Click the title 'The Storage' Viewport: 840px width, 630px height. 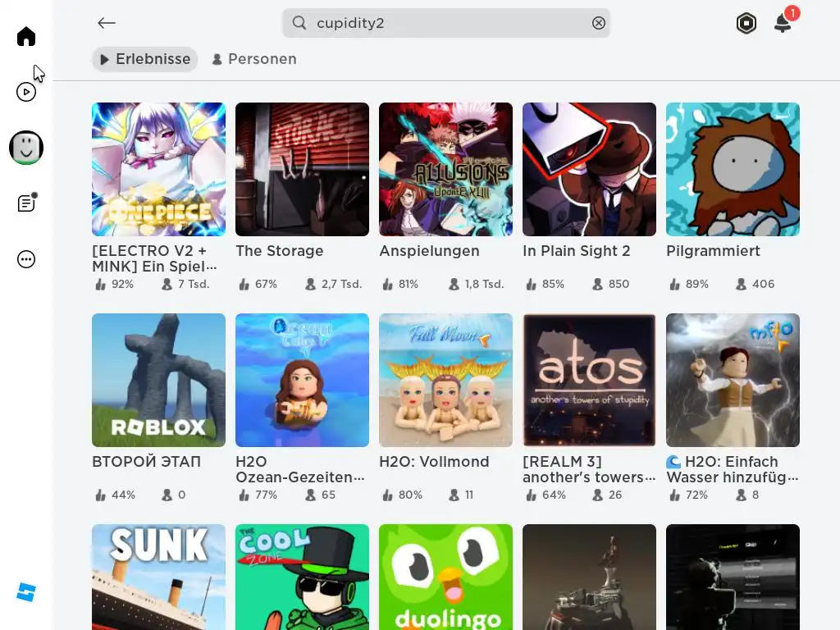tap(280, 251)
